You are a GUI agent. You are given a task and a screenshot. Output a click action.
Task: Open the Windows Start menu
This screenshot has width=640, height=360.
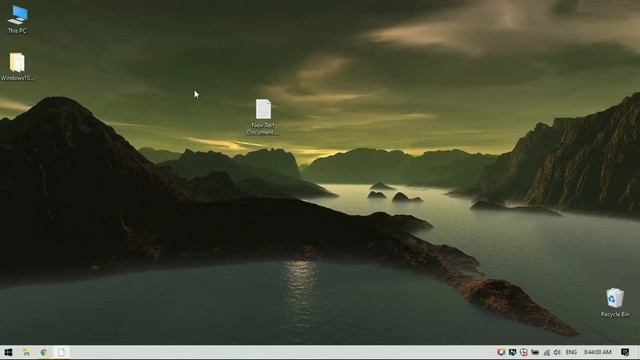[x=8, y=352]
